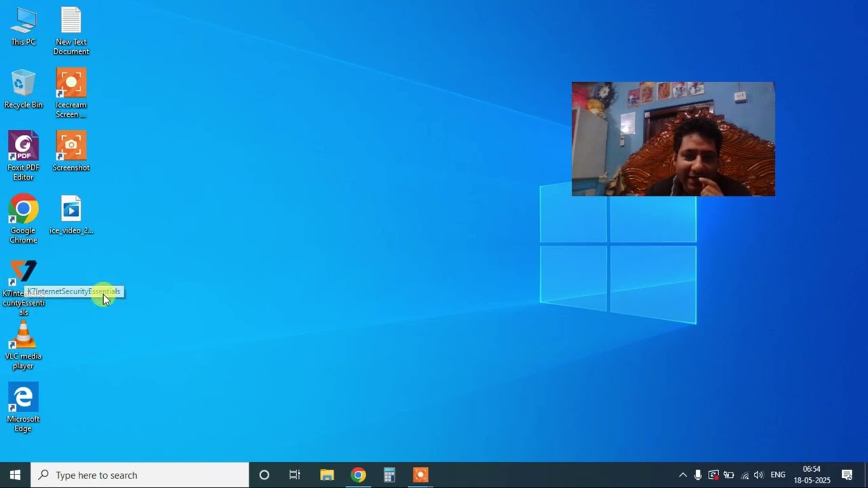The height and width of the screenshot is (488, 868).
Task: Open the Action Center notifications icon
Action: [x=847, y=475]
